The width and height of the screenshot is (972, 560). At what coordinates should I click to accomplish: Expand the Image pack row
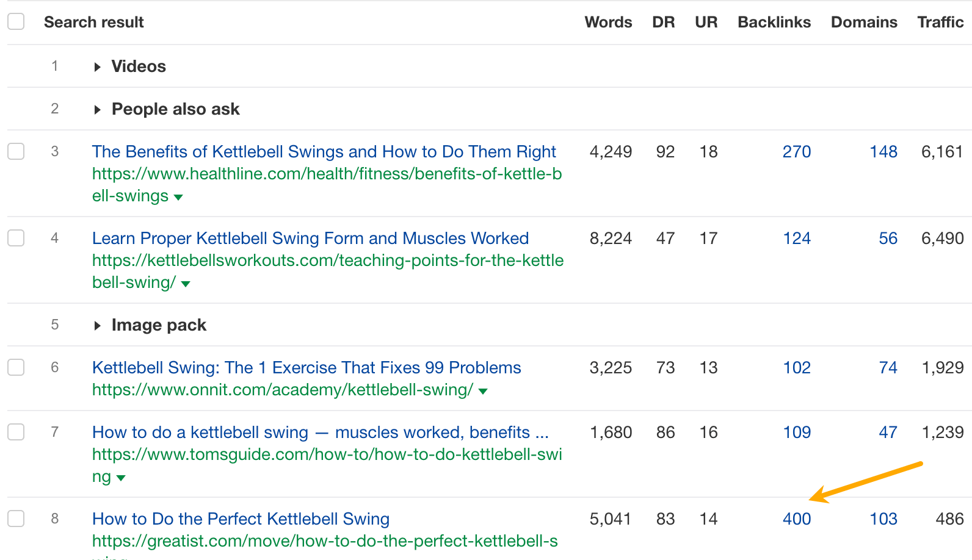pyautogui.click(x=98, y=325)
